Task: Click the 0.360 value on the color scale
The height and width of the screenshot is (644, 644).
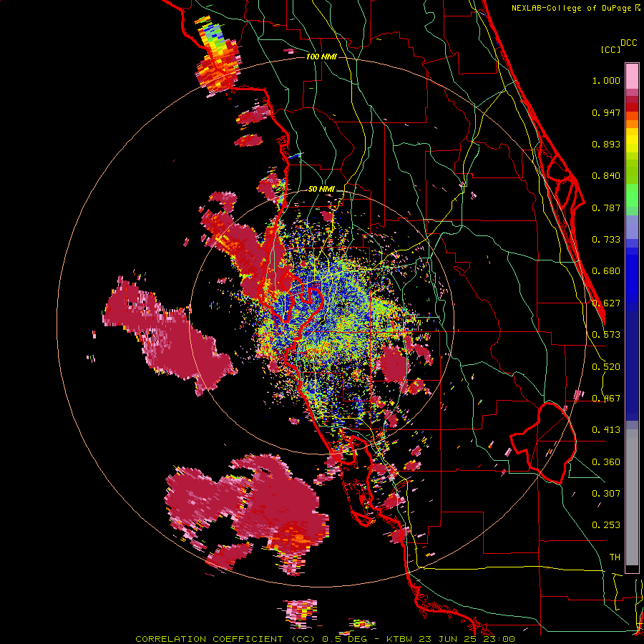Action: click(606, 462)
